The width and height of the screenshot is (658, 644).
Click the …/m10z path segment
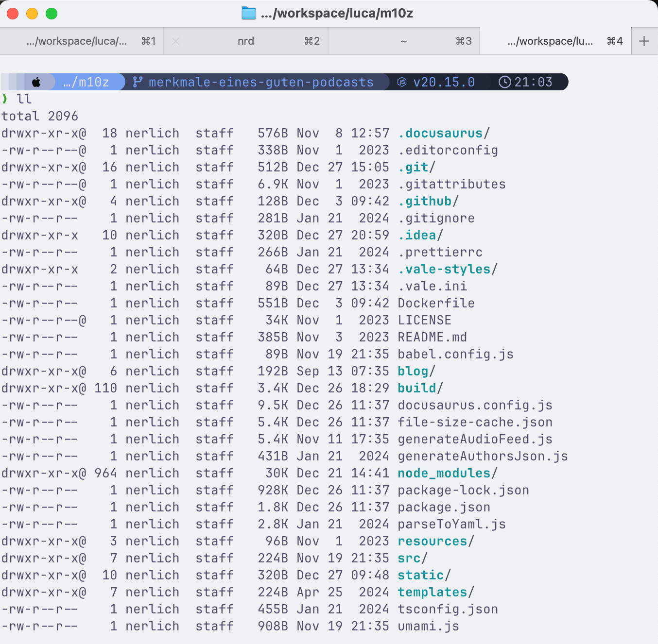coord(87,82)
